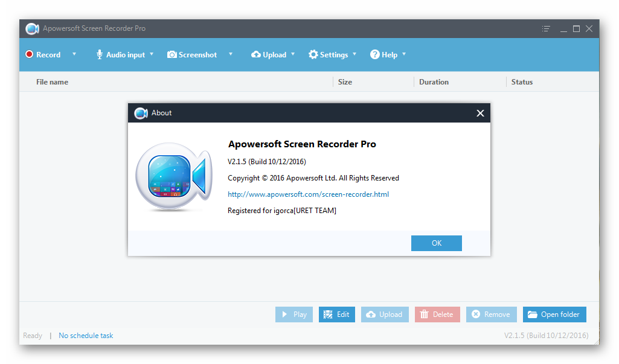Click the Apowersoft Screen Recorder Pro heading in About

pyautogui.click(x=302, y=144)
